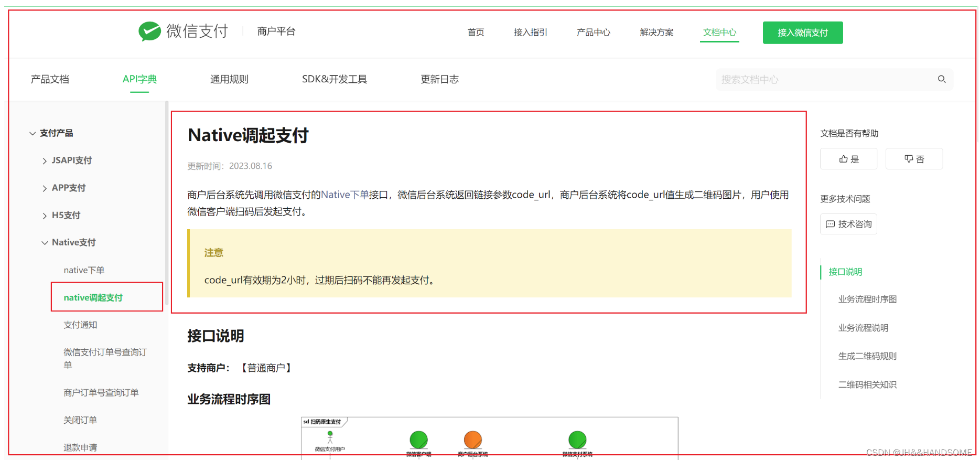Open 支付通知 in the sidebar

pos(80,325)
